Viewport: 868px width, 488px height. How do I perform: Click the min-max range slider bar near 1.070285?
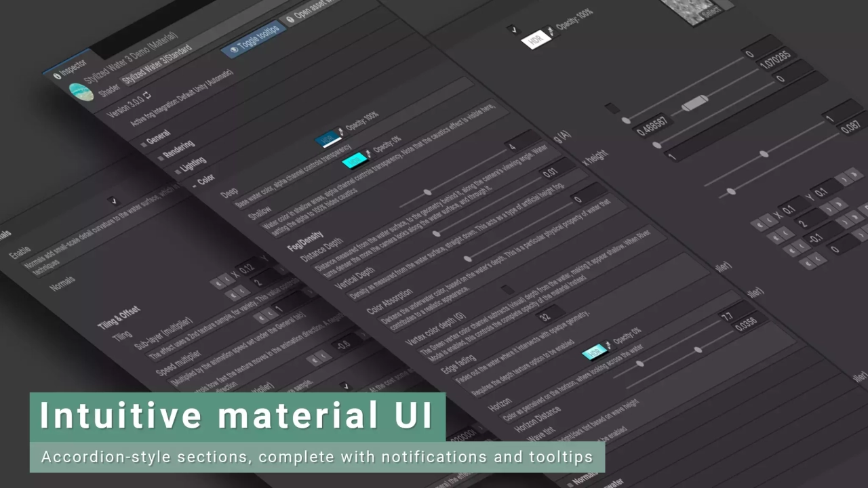coord(695,103)
